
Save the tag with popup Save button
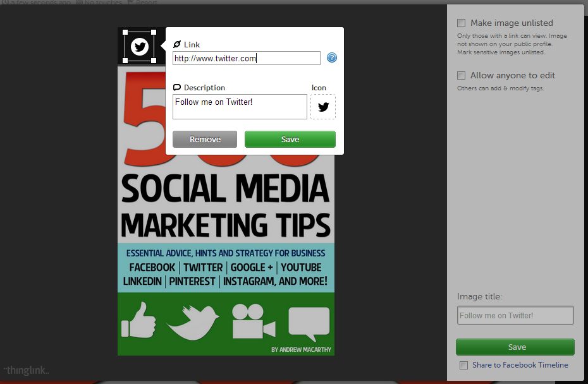tap(290, 140)
